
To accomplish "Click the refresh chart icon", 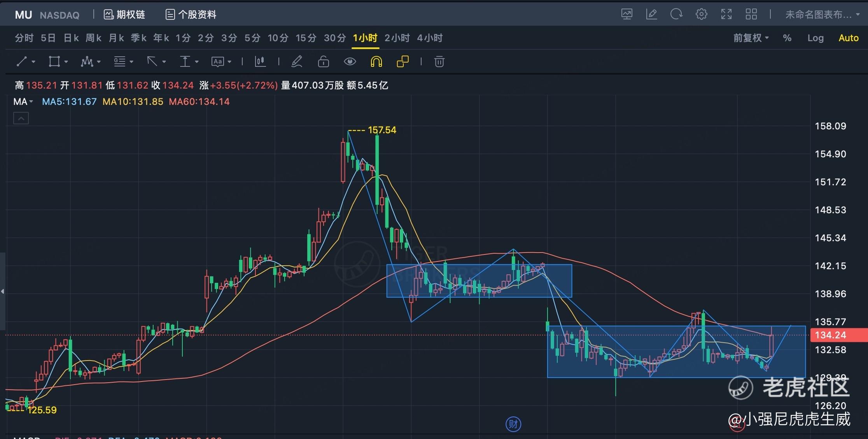I will coord(676,14).
